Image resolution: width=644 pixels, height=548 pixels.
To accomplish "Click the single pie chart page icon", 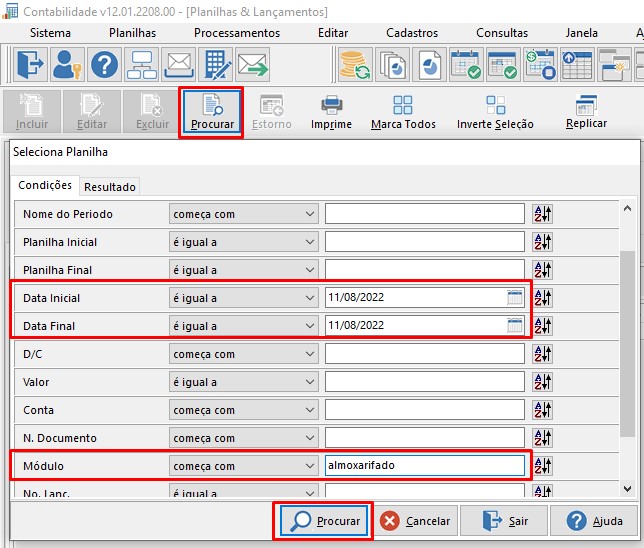I will [x=430, y=64].
